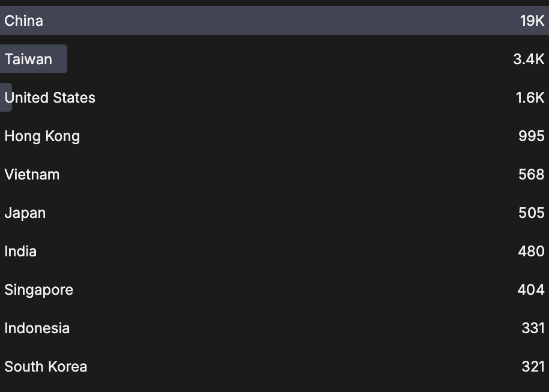Click the 404 count for Singapore
This screenshot has height=392, width=549.
[x=531, y=290]
